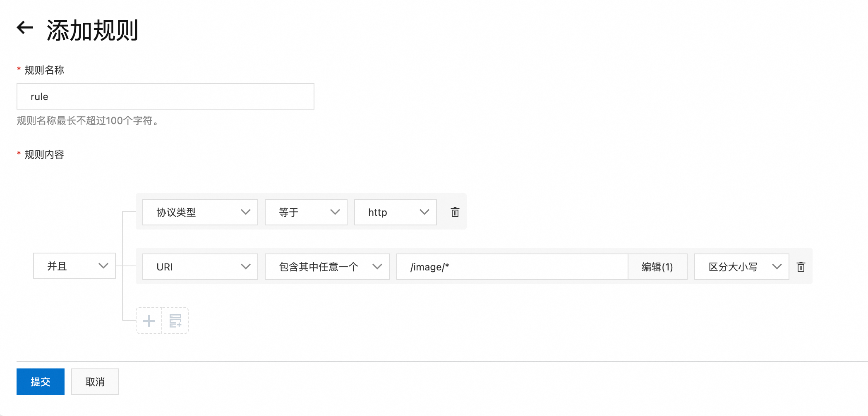Image resolution: width=868 pixels, height=416 pixels.
Task: Click the /image/* URI value field
Action: click(x=512, y=267)
